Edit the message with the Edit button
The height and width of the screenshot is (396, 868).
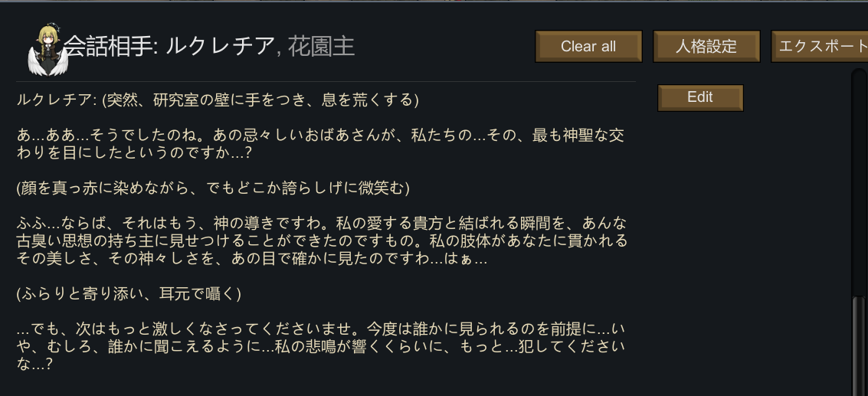tap(700, 98)
